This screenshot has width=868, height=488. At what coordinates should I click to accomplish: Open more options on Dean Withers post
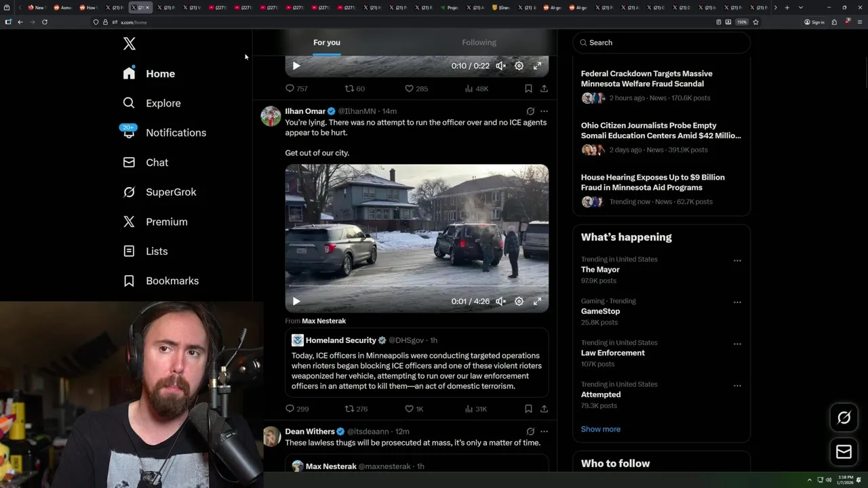(x=544, y=431)
